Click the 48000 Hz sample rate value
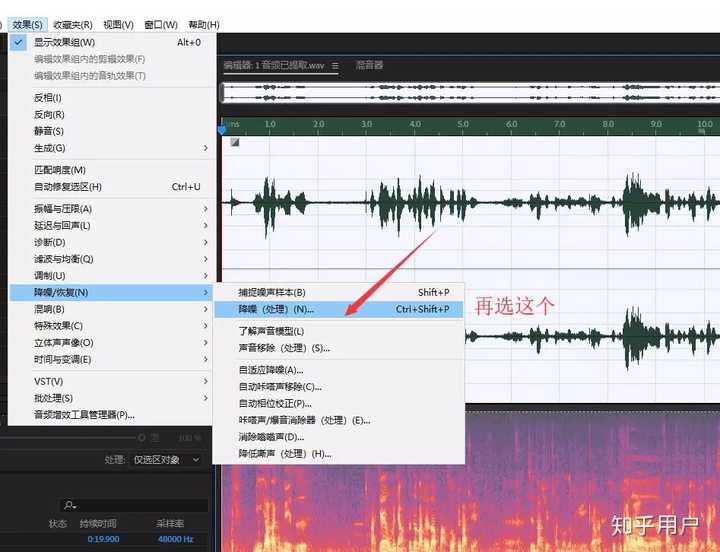This screenshot has height=552, width=720. coord(175,539)
